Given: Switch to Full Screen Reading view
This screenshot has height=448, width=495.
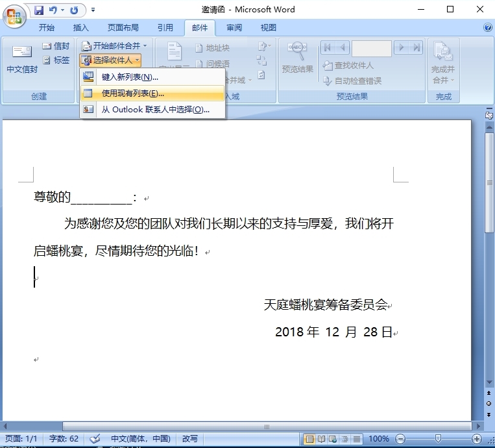Looking at the screenshot, I should 321,439.
